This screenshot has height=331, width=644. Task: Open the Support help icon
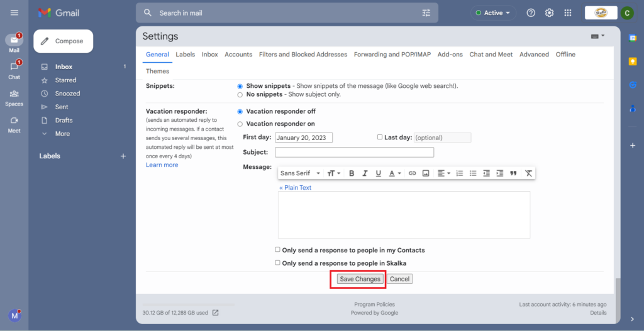click(x=531, y=13)
